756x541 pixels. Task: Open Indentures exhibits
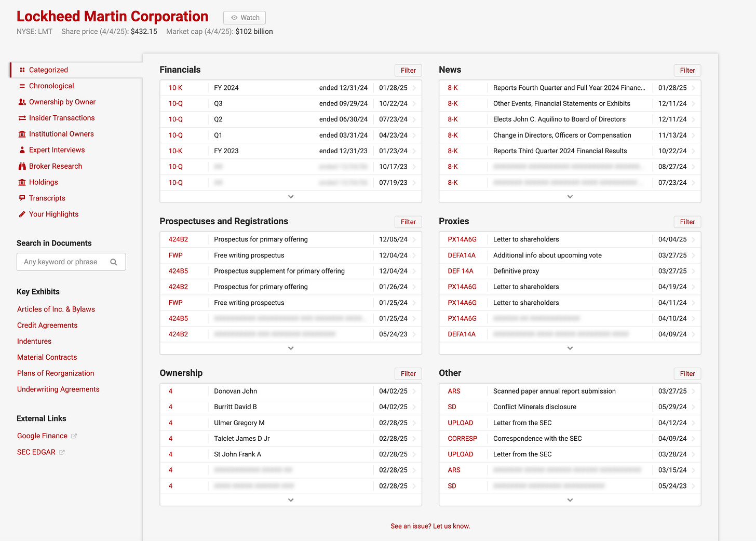click(34, 342)
